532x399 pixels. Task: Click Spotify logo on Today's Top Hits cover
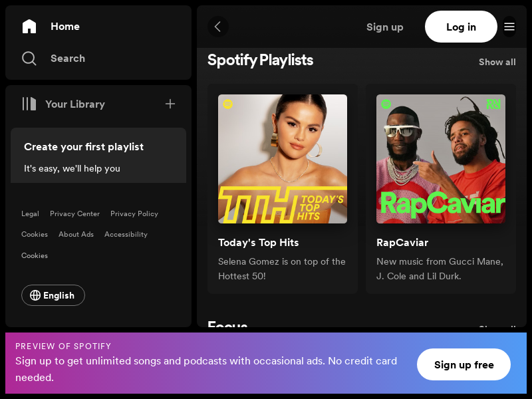pyautogui.click(x=228, y=104)
